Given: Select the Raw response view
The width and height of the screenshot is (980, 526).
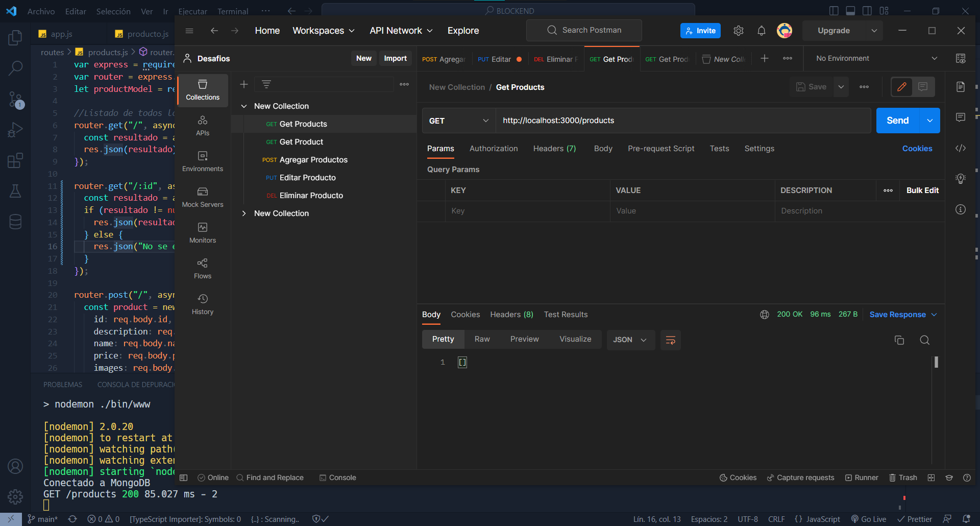Looking at the screenshot, I should (482, 339).
